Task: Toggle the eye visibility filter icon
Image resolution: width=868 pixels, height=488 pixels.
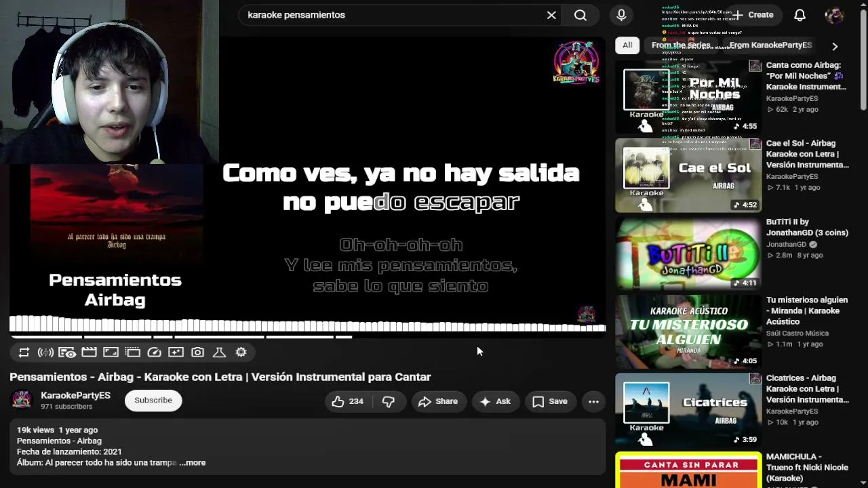Action: 67,352
